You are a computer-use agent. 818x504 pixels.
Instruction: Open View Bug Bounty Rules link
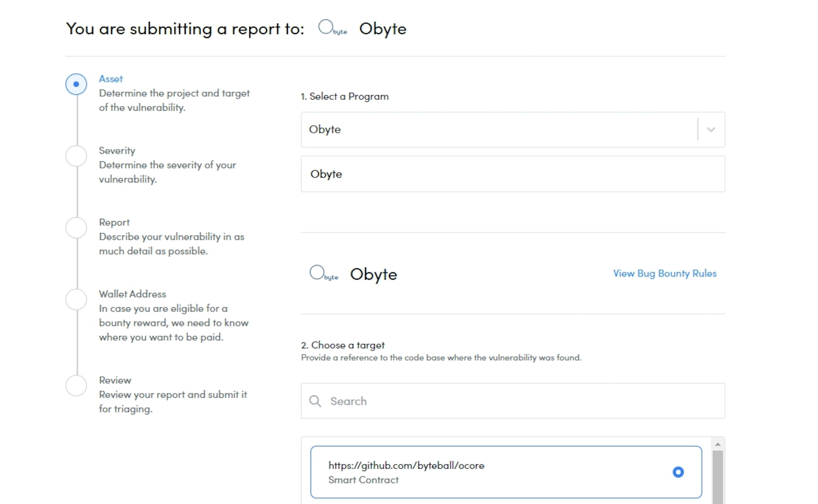[665, 273]
